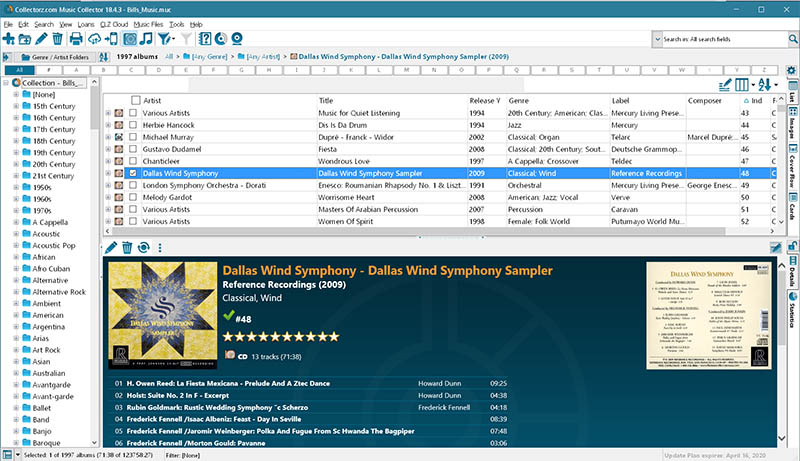
Task: Uncheck the Dallas Wind Symphony row checkbox
Action: [x=133, y=173]
